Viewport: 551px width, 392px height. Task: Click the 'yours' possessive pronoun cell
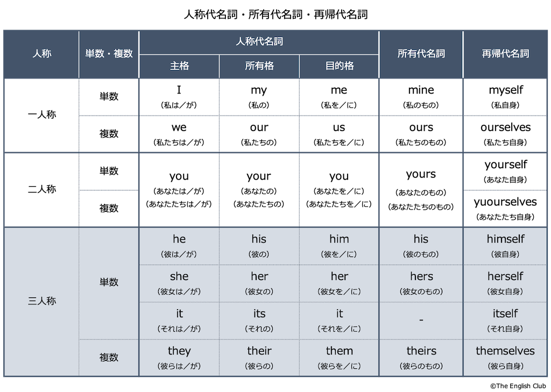click(x=421, y=190)
